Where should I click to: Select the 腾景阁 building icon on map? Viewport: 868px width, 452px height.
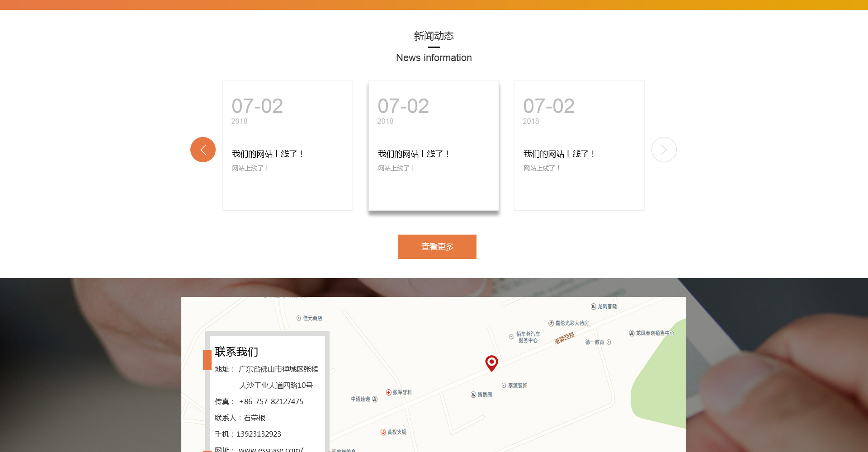pos(473,395)
